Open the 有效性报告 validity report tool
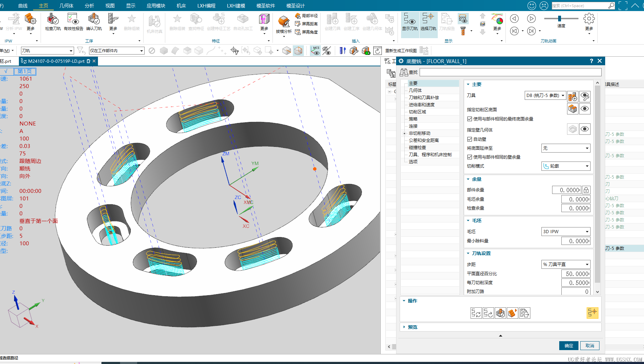Viewport: 644px width, 364px height. click(73, 22)
